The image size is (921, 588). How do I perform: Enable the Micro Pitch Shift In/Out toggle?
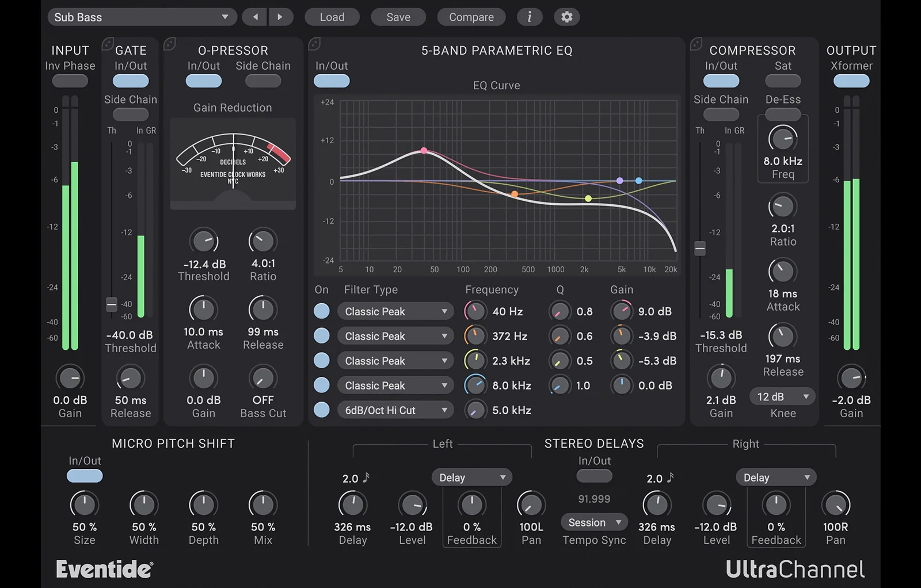[85, 476]
